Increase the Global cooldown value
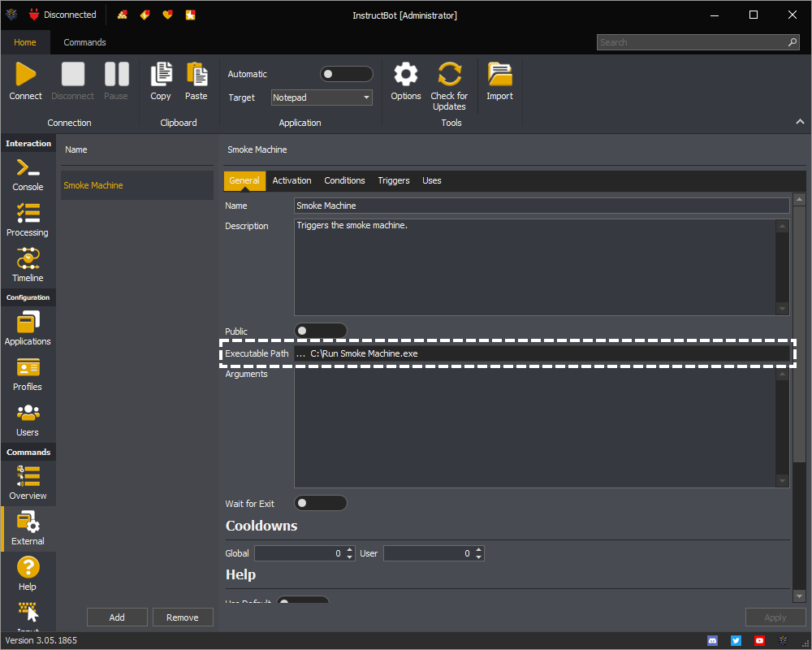Image resolution: width=812 pixels, height=650 pixels. 350,549
